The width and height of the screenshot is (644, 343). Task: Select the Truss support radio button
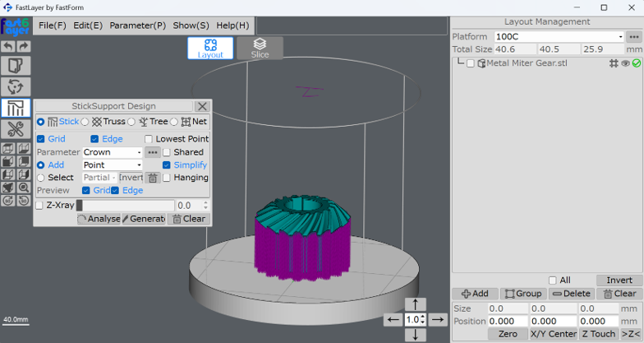coord(85,122)
